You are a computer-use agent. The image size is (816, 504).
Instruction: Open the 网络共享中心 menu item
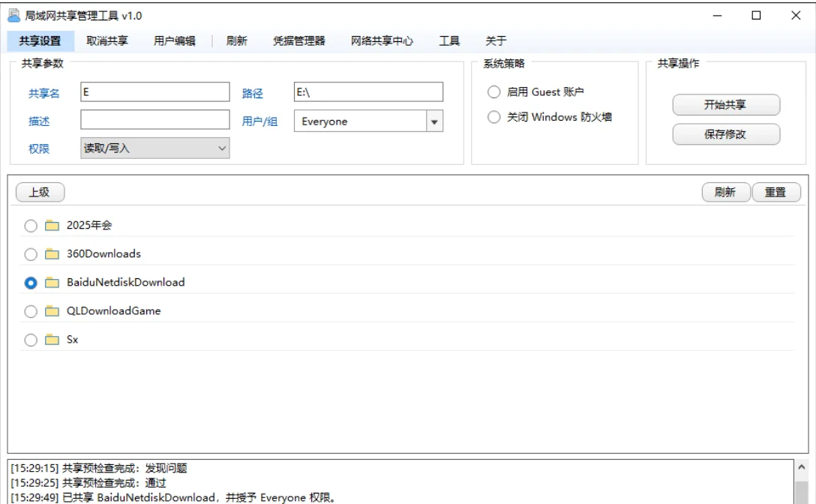click(382, 41)
